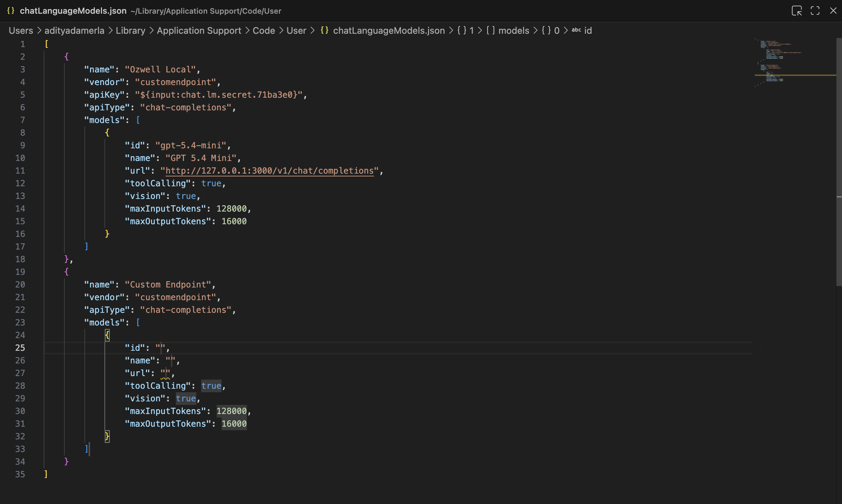
Task: Click line number 25 in gutter
Action: (20, 348)
